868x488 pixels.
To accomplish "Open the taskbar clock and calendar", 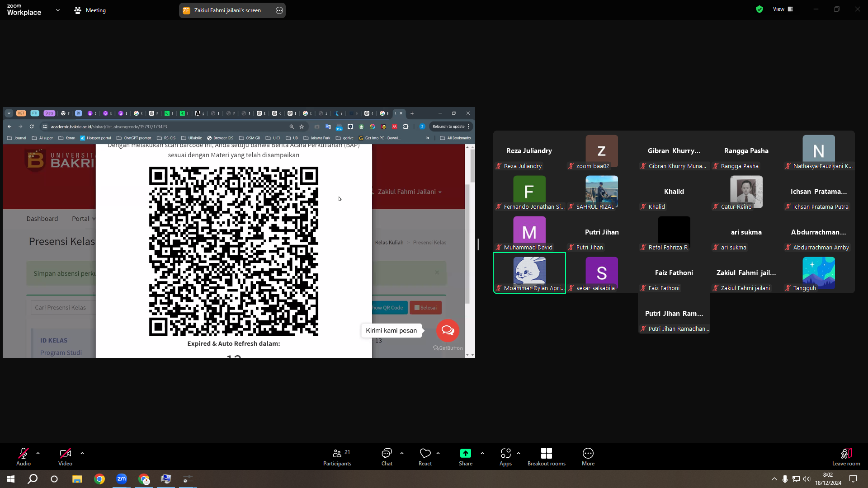I will pyautogui.click(x=828, y=479).
